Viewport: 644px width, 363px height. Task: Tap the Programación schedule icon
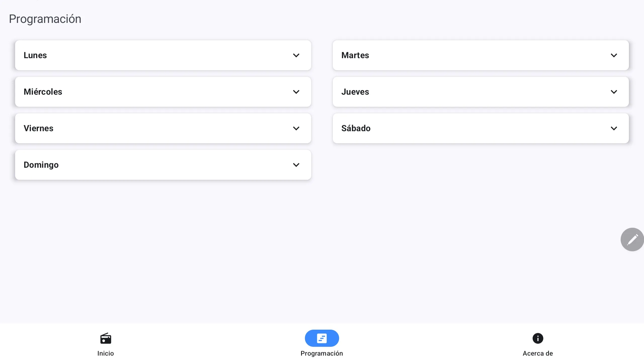pos(322,338)
